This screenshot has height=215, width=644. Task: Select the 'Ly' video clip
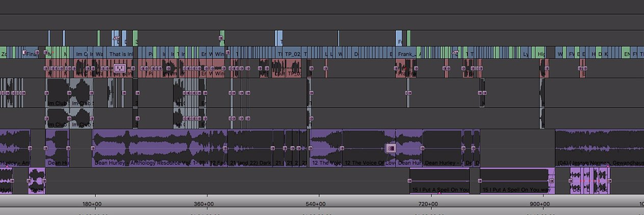[525, 53]
